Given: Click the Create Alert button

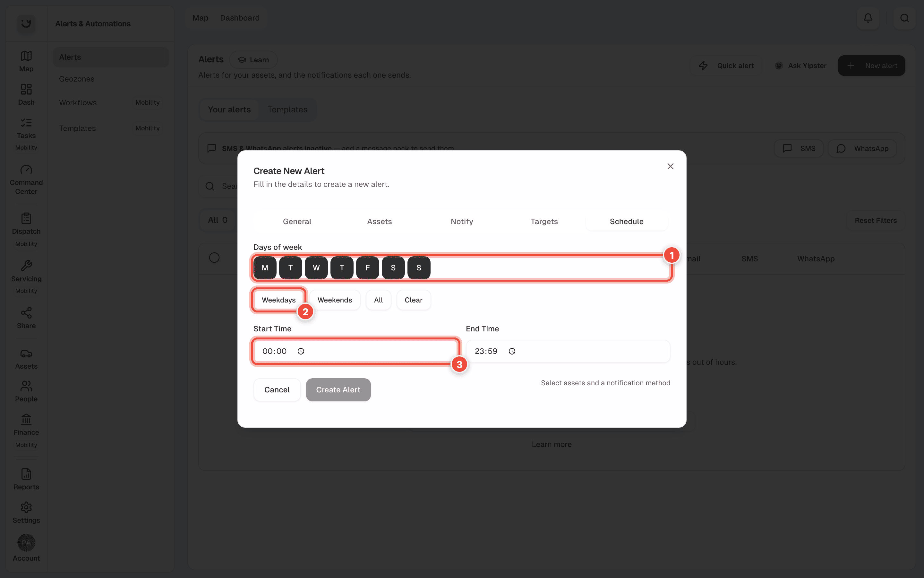Looking at the screenshot, I should pos(338,390).
